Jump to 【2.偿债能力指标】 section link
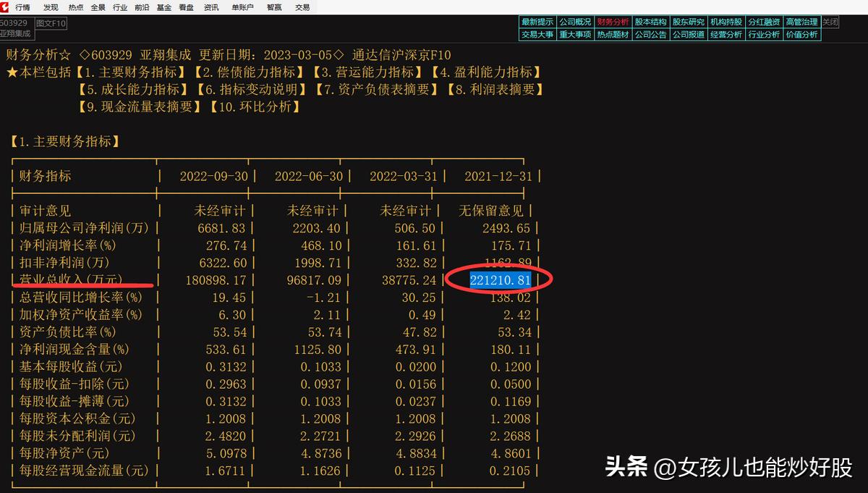The height and width of the screenshot is (493, 868). [248, 72]
